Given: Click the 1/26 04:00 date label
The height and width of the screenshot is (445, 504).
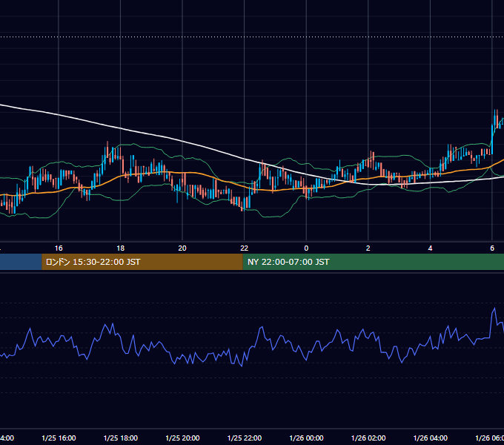Looking at the screenshot, I should [x=431, y=438].
